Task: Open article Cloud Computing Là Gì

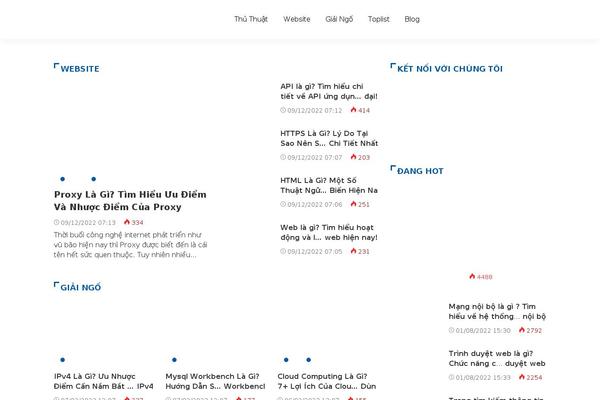Action: click(327, 381)
